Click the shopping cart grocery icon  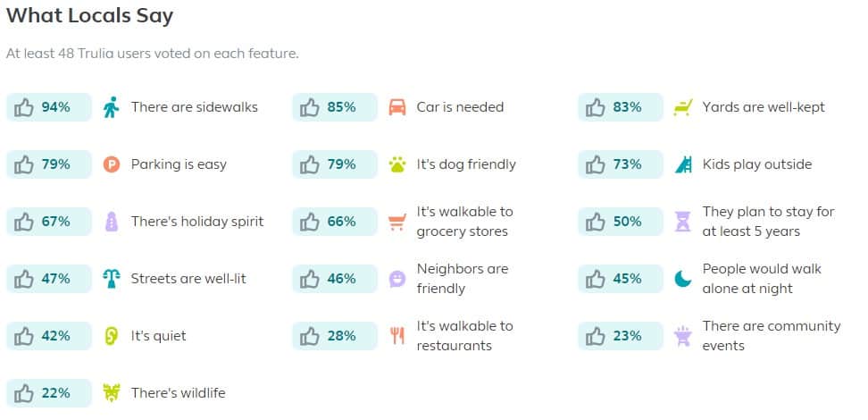tap(396, 223)
